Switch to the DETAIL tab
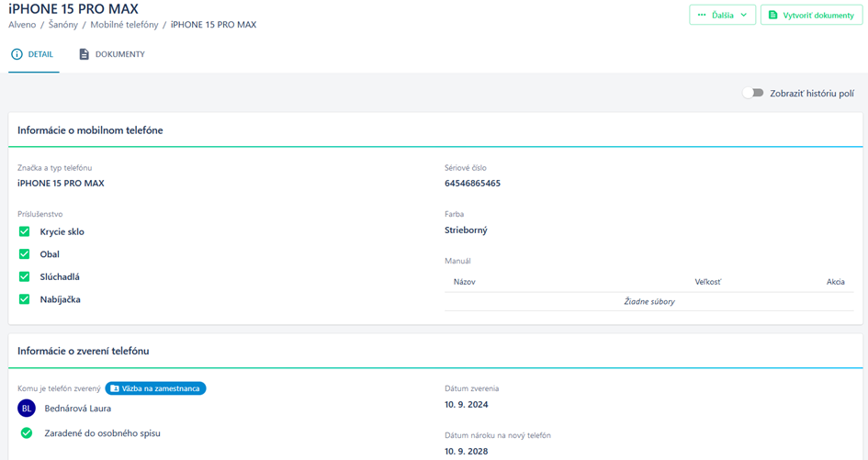This screenshot has width=868, height=460. 33,54
